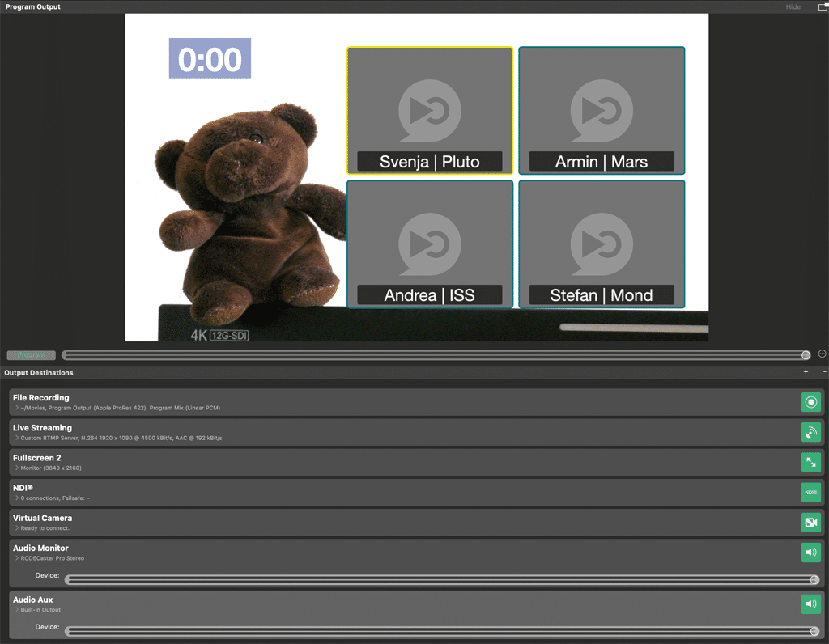Start File Recording with the green record button
The image size is (829, 644).
[x=810, y=402]
